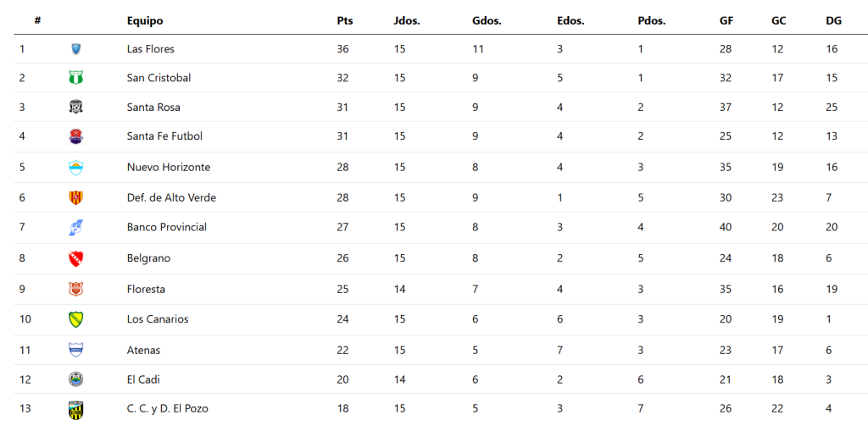Click the Atenas team crest
The image size is (868, 426).
(x=75, y=351)
